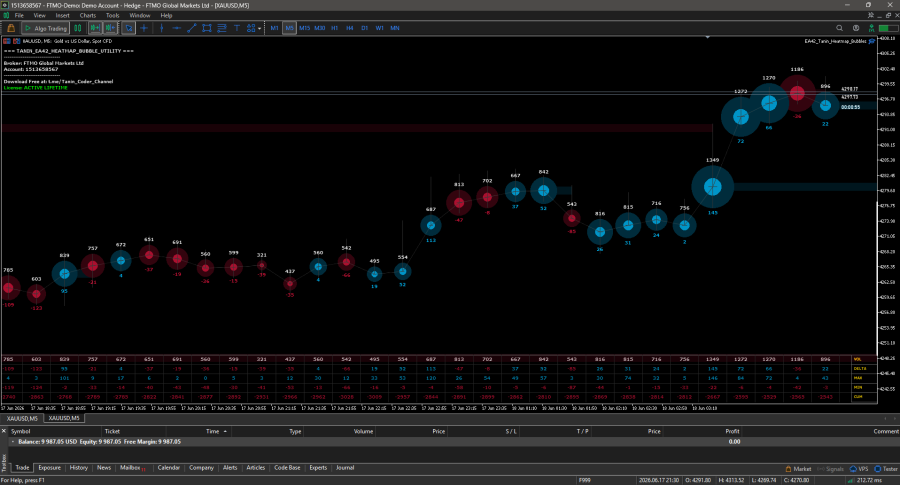This screenshot has width=900, height=485.
Task: Click the VPS shortcut in toolbox footer
Action: click(859, 469)
